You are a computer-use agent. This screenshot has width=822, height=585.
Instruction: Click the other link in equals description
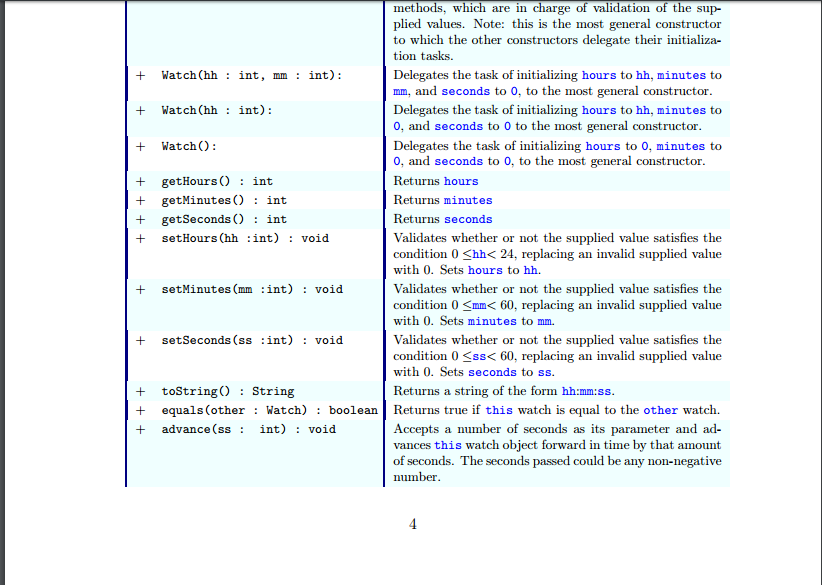(658, 410)
